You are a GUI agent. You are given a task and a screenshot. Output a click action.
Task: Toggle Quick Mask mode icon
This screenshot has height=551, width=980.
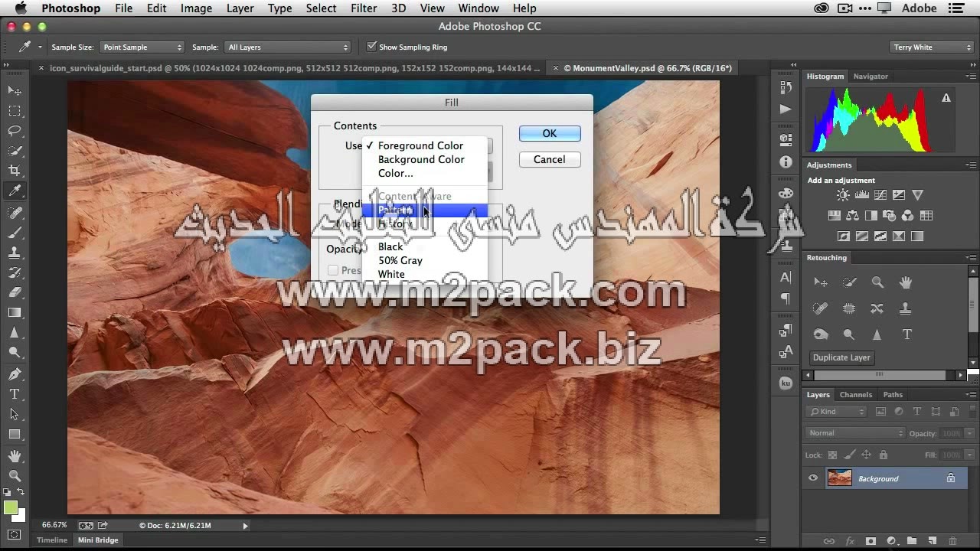(15, 534)
